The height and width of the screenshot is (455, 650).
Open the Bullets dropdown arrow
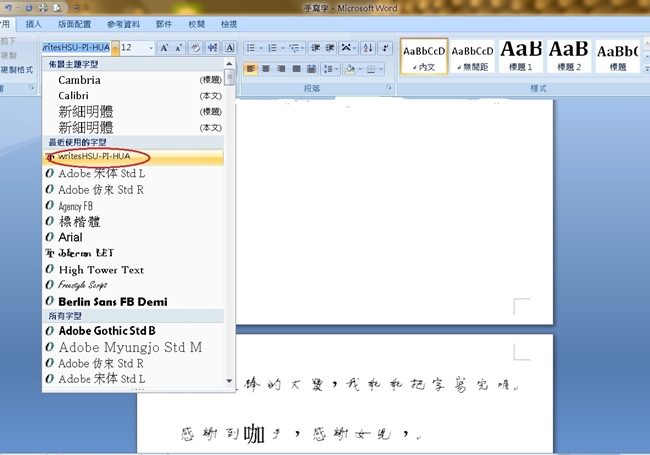[261, 48]
